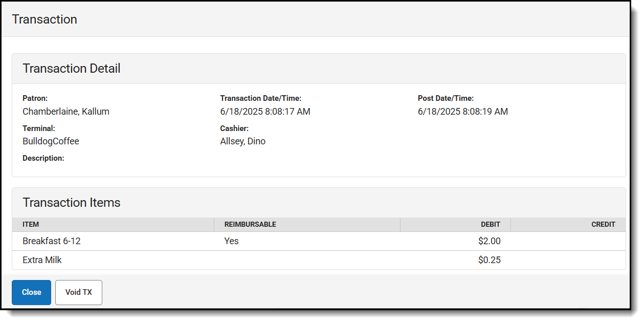The image size is (644, 323).
Task: Click the $2.00 debit amount
Action: (489, 241)
